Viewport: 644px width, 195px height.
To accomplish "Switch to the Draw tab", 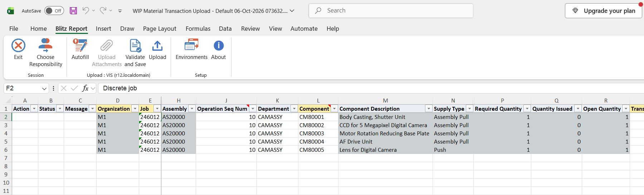I will tap(127, 29).
